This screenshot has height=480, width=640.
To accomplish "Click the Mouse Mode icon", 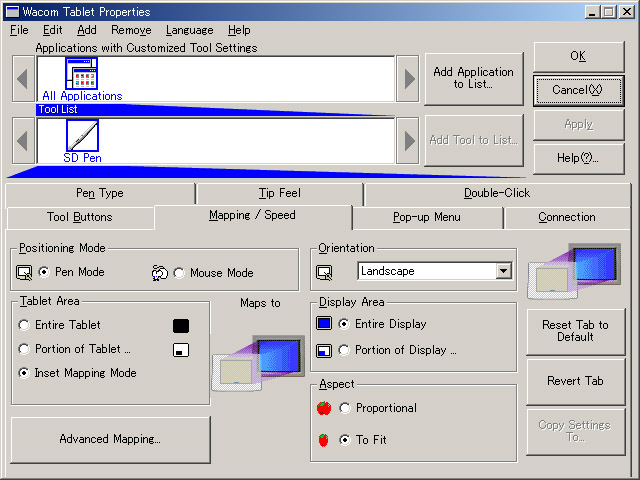I will [160, 273].
